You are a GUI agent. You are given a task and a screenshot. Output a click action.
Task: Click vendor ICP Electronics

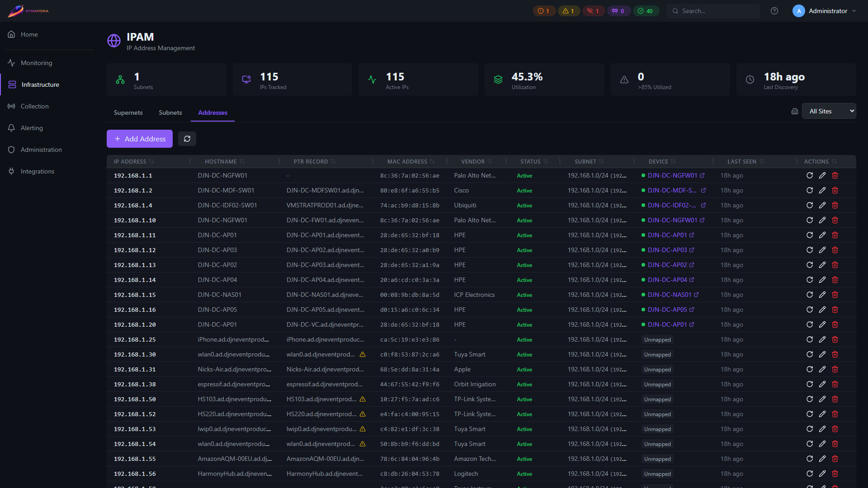[474, 295]
